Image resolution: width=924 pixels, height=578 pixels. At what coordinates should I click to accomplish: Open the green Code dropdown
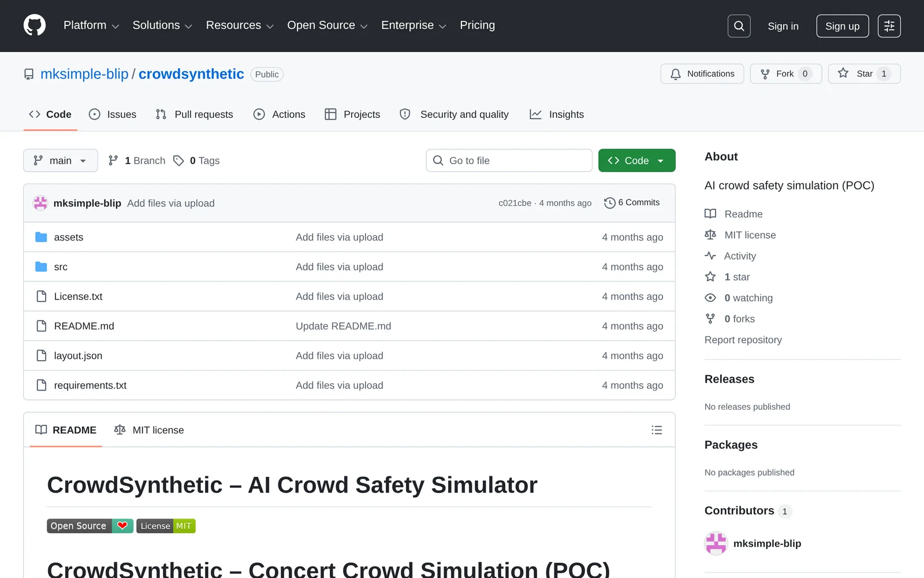tap(636, 161)
